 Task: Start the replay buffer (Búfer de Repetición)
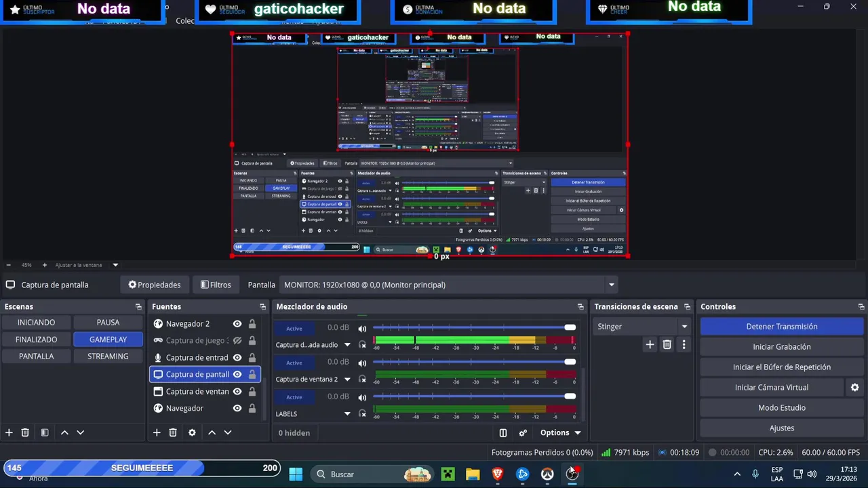click(x=782, y=367)
